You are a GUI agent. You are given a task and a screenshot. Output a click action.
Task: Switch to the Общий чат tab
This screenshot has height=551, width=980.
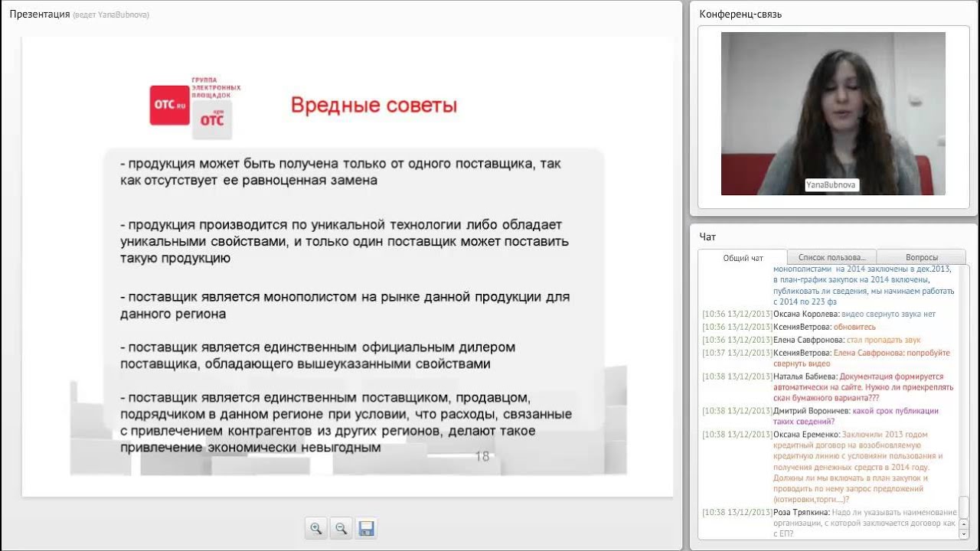pos(743,258)
